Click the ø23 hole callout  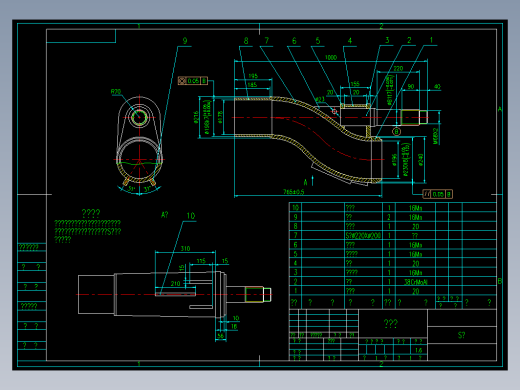(320, 99)
